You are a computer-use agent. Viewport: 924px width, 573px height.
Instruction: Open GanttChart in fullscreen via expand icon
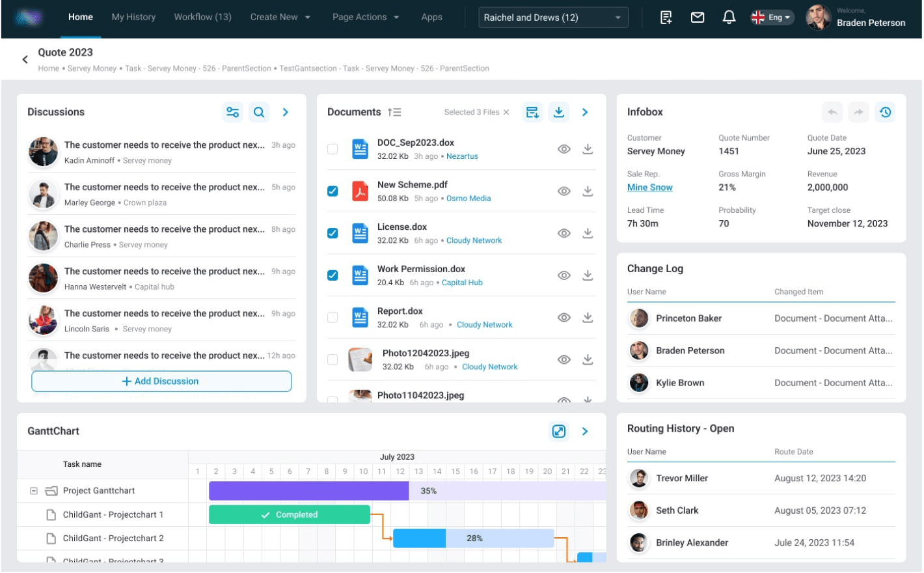(x=558, y=431)
